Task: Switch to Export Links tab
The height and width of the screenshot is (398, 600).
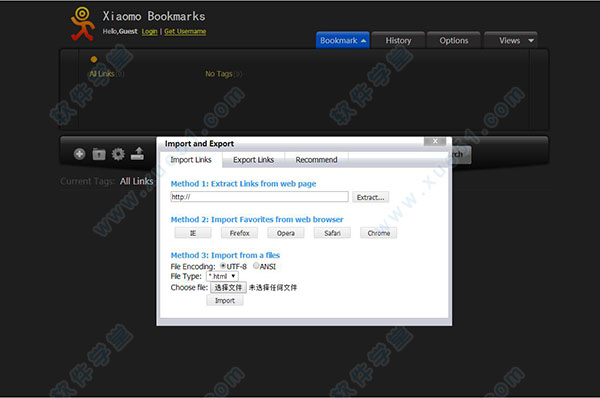Action: tap(253, 160)
